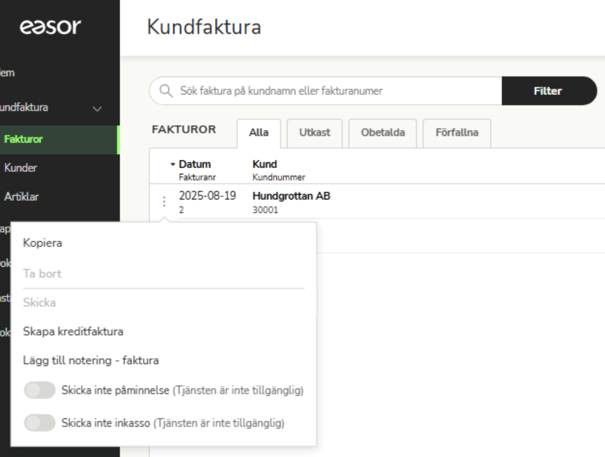Choose Ta bort in the context menu

point(42,274)
